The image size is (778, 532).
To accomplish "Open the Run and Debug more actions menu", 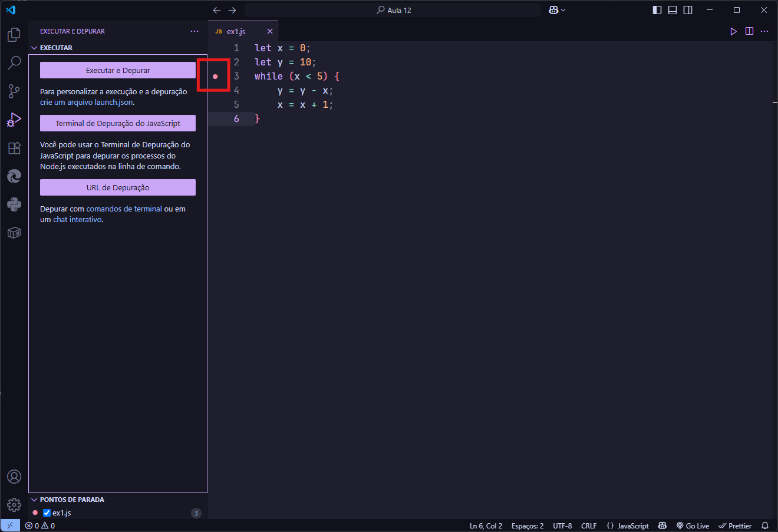I will tap(194, 31).
